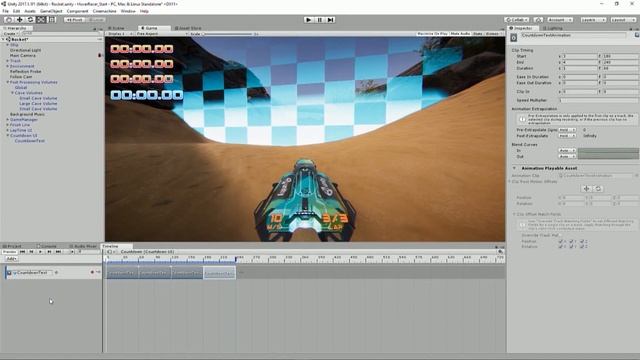Open the Assets menu
Screen dimensions: 640x360
pyautogui.click(x=30, y=11)
